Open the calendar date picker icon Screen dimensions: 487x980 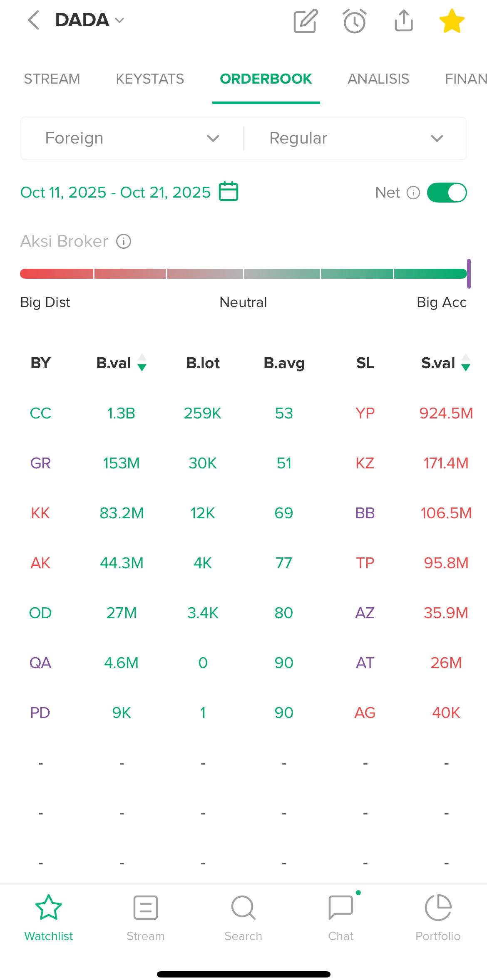pos(229,191)
